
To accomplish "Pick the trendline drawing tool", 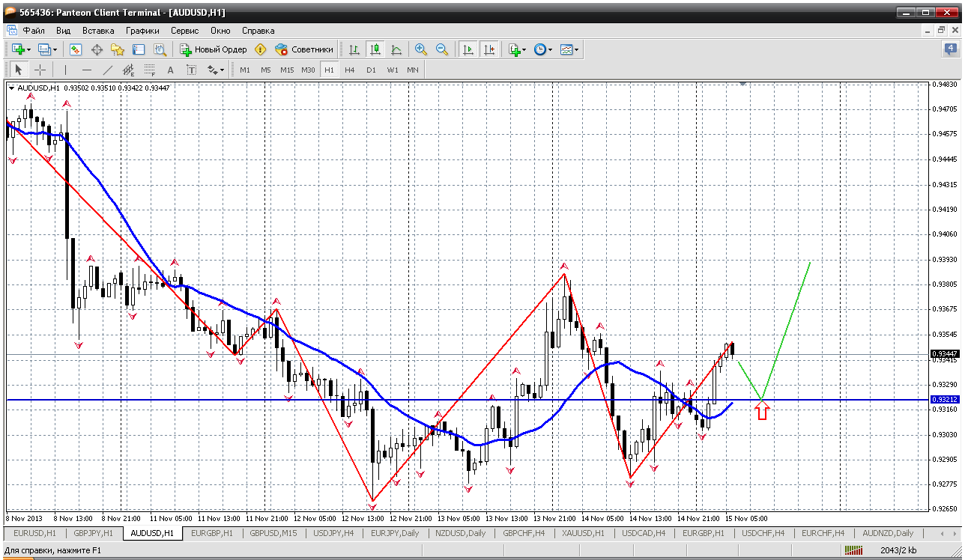I will coord(107,70).
